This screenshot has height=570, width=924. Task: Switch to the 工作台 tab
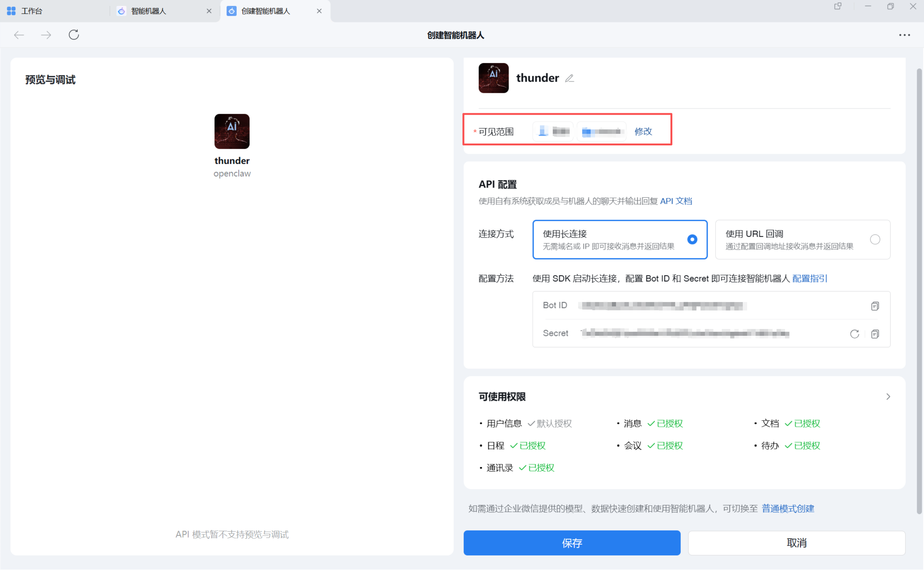click(32, 11)
